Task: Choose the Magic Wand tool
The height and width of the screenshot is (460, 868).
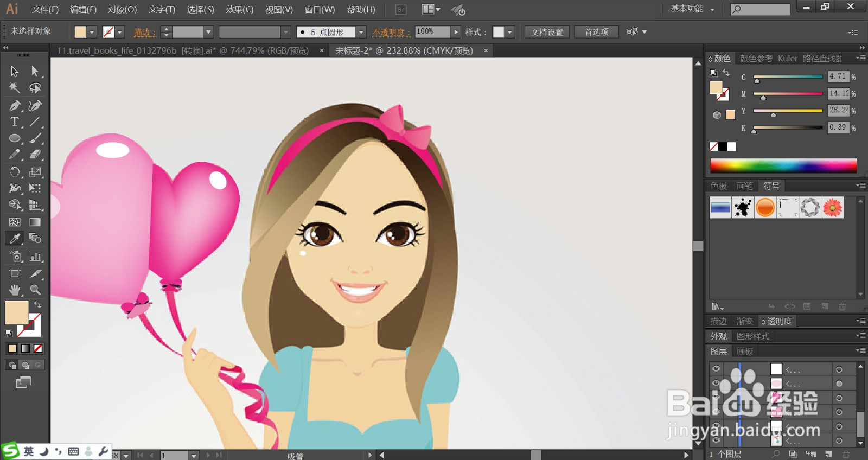Action: click(15, 88)
